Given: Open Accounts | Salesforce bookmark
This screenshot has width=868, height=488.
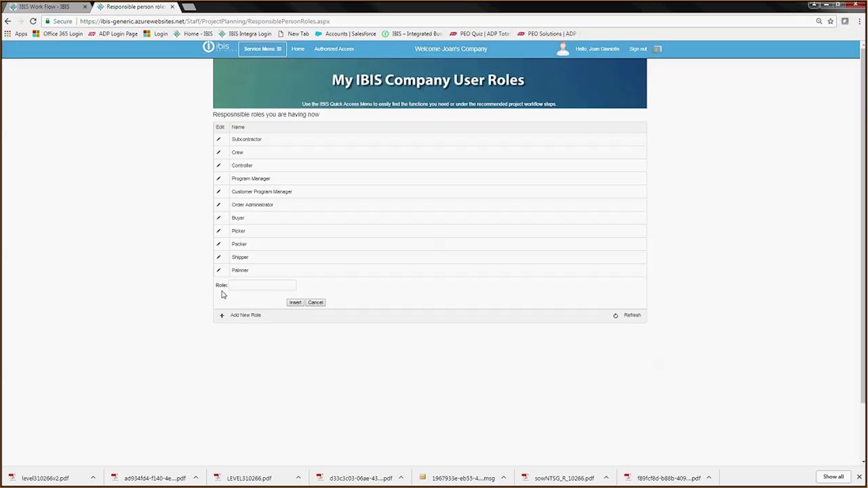Looking at the screenshot, I should point(345,34).
